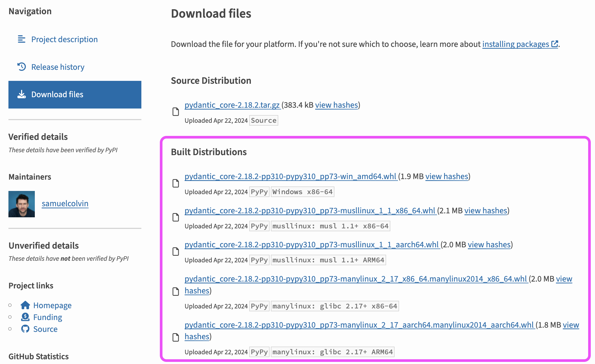Open the installing packages help link
The width and height of the screenshot is (595, 364).
tap(515, 44)
